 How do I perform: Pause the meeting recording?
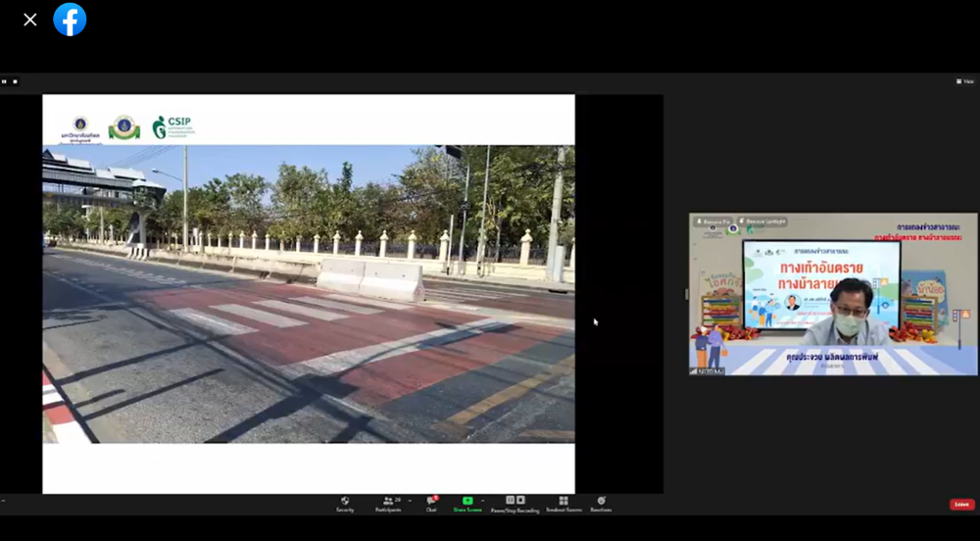click(510, 500)
